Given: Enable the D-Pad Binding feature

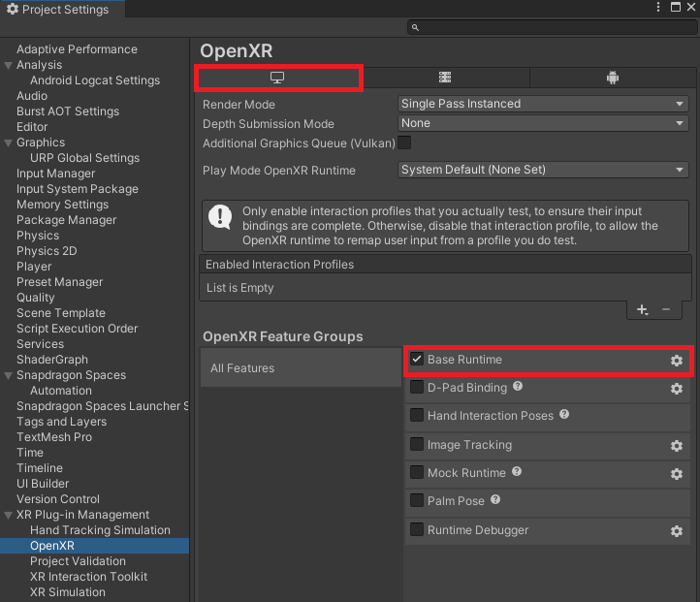Looking at the screenshot, I should coord(417,387).
